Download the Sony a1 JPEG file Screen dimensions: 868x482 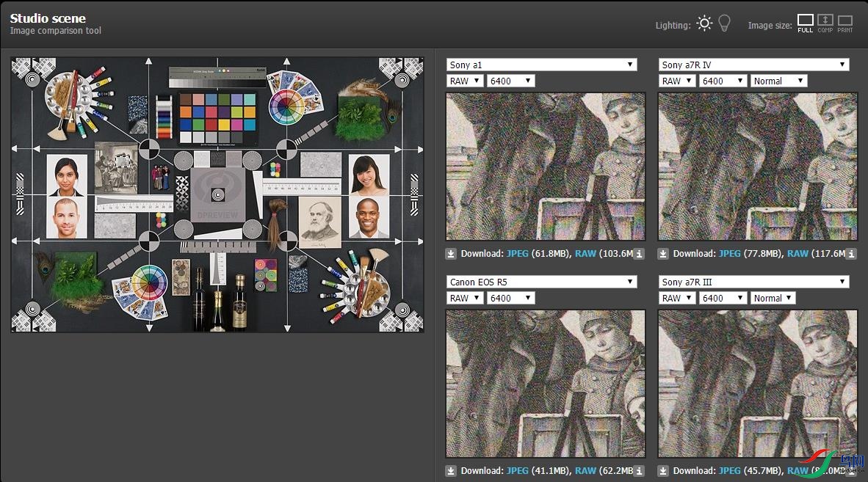[x=518, y=254]
